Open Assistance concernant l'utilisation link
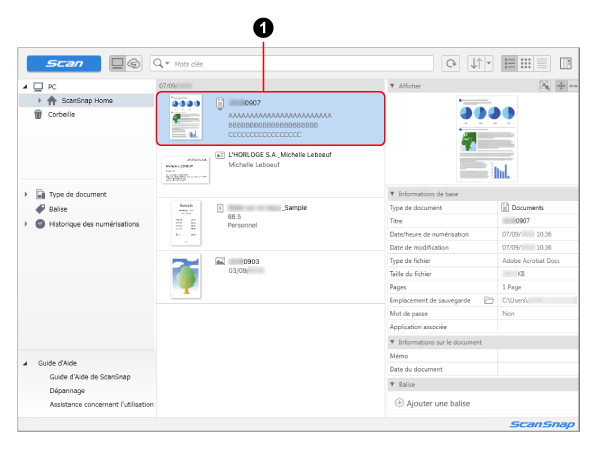 [x=102, y=404]
